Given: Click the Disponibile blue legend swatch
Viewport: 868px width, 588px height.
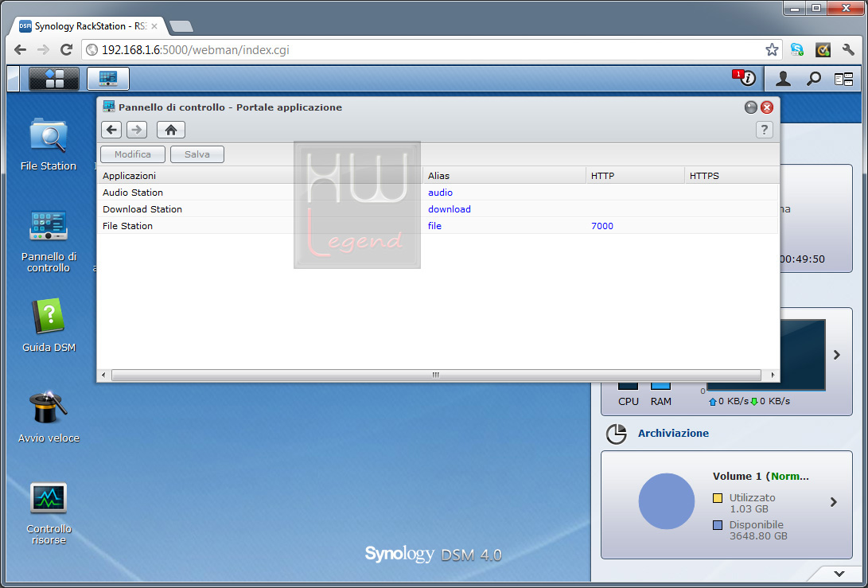Looking at the screenshot, I should tap(718, 525).
